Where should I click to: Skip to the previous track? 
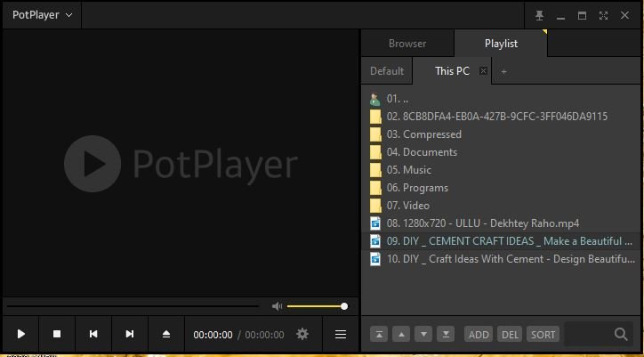coord(93,334)
